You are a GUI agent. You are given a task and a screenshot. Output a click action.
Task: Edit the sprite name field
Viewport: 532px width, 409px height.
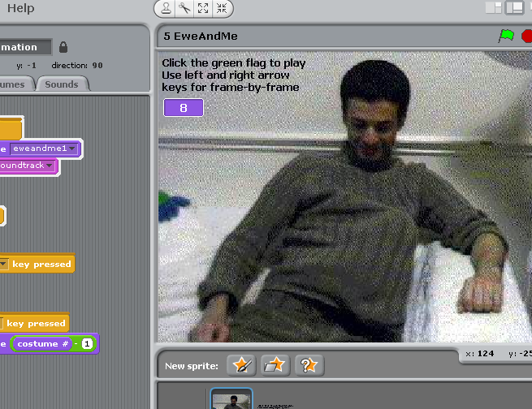[25, 47]
